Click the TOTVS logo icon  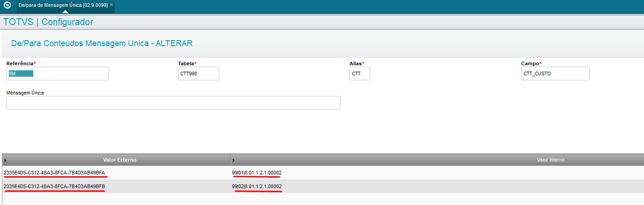[x=7, y=6]
